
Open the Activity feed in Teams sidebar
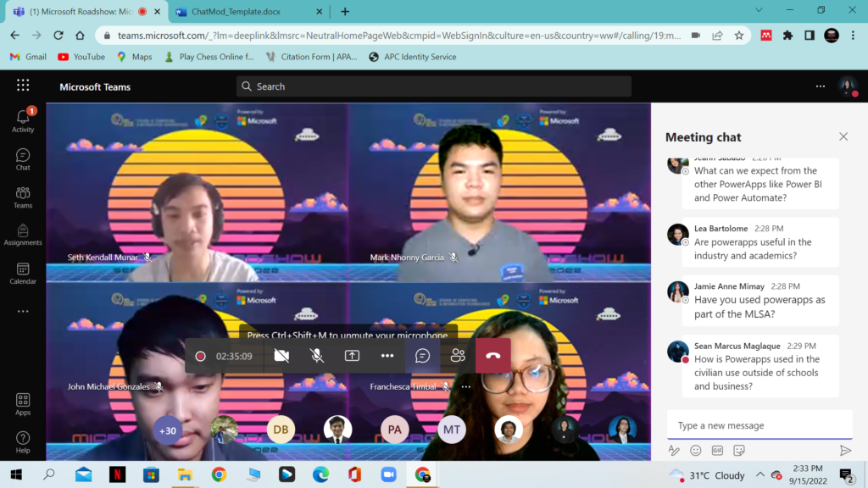[x=23, y=120]
